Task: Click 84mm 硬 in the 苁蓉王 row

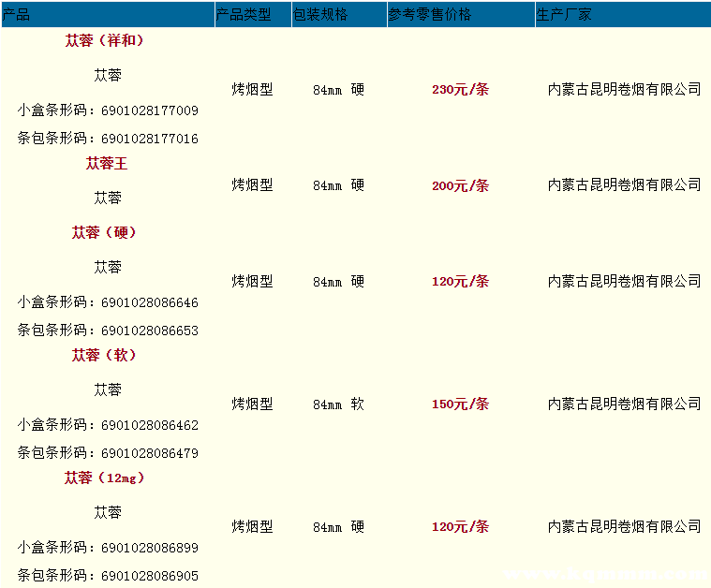Action: click(339, 185)
